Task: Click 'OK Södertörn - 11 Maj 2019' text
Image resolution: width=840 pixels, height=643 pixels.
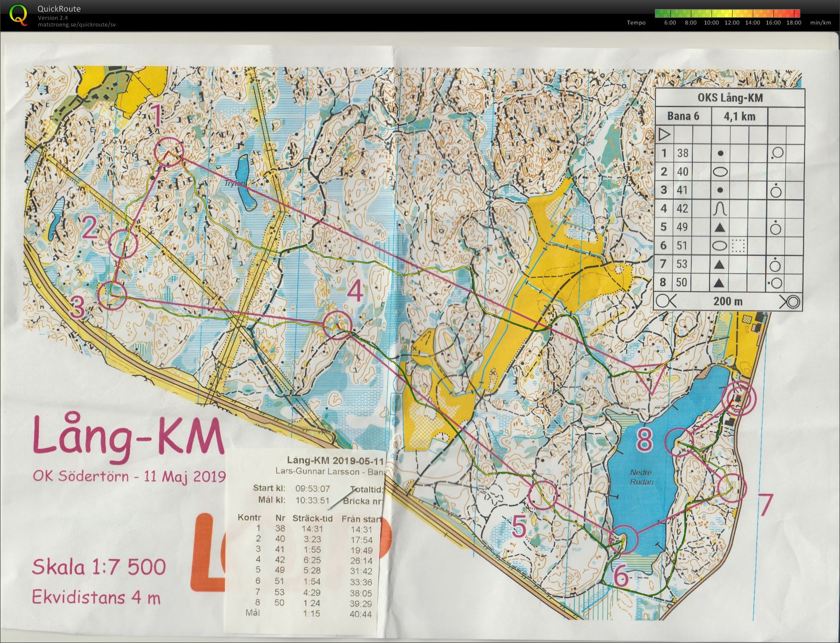Action: [x=129, y=476]
